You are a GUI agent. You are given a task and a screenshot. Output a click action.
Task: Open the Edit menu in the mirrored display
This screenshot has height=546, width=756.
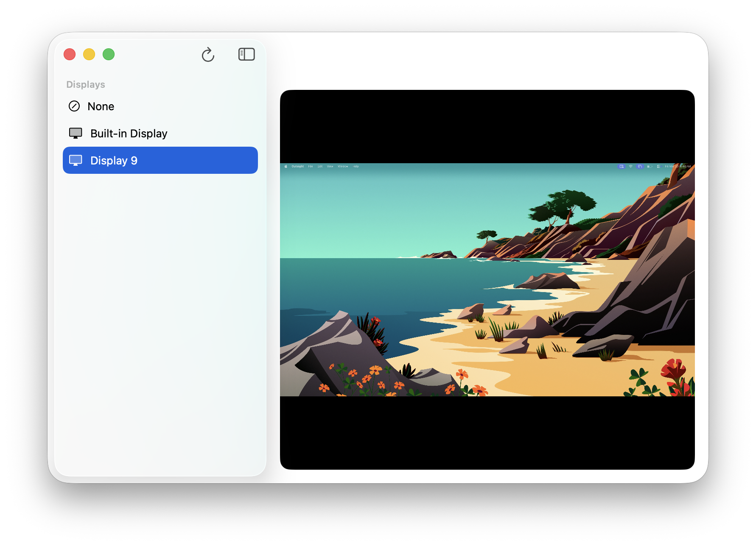pos(319,167)
